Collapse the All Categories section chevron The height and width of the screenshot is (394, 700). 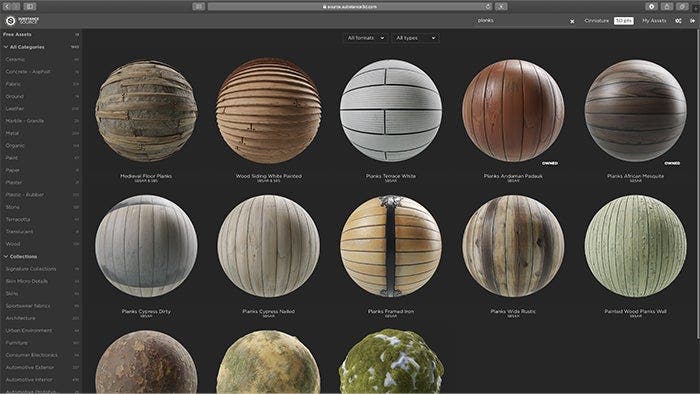[6, 47]
